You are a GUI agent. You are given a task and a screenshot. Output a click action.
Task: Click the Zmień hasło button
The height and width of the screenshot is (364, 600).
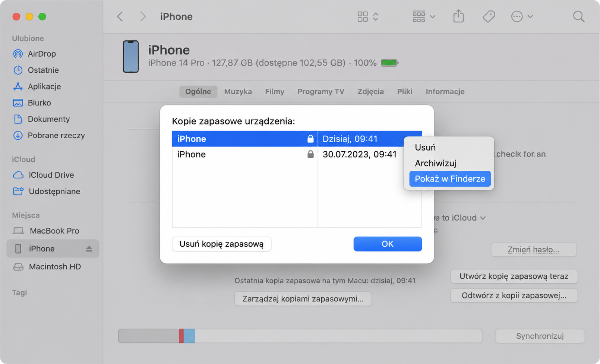point(534,250)
